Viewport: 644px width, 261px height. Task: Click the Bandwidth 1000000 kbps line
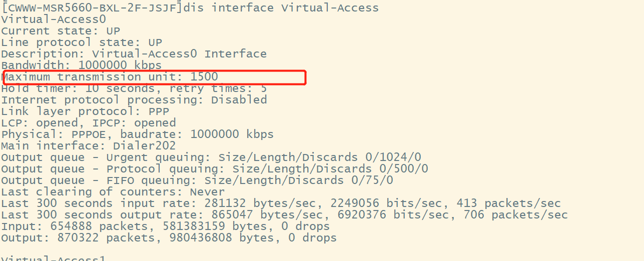81,65
